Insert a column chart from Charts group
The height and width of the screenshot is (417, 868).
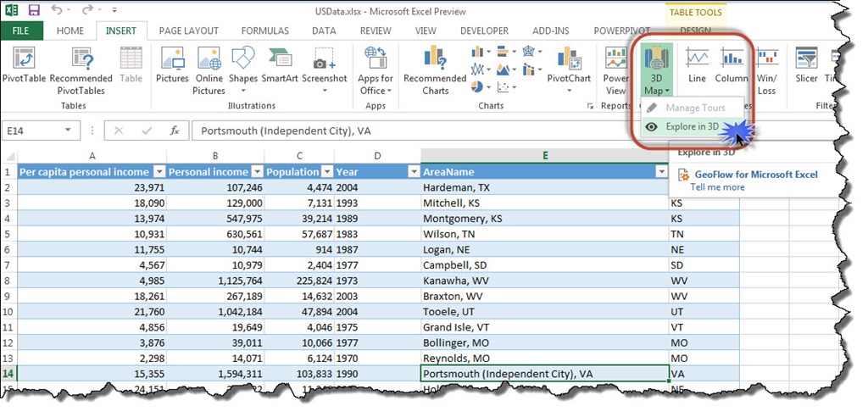click(x=481, y=52)
